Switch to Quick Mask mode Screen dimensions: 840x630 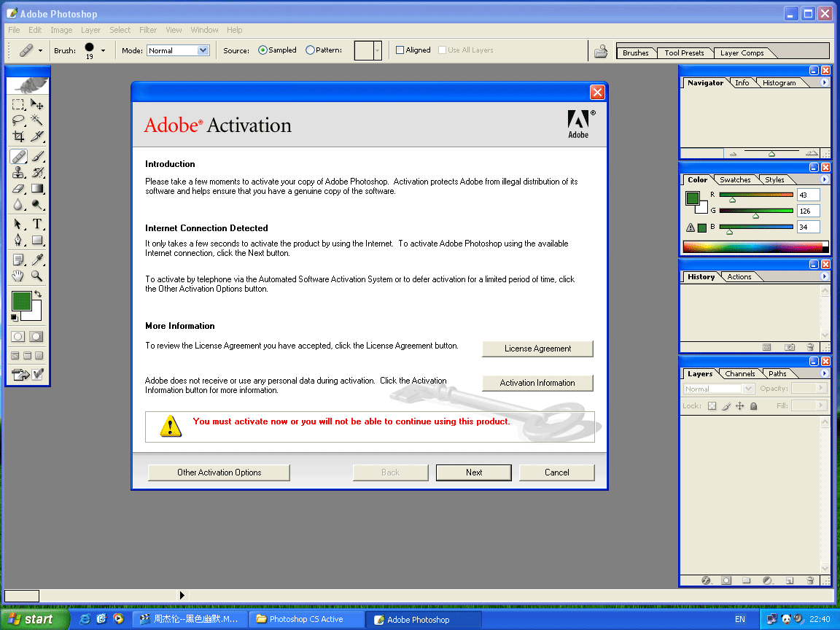pos(36,336)
